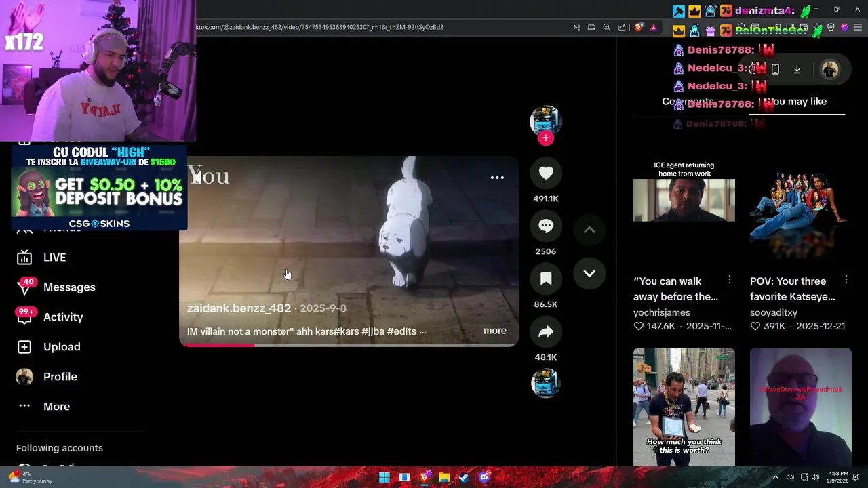
Task: Open the thumbnail with the gray-bearded man
Action: tap(801, 407)
